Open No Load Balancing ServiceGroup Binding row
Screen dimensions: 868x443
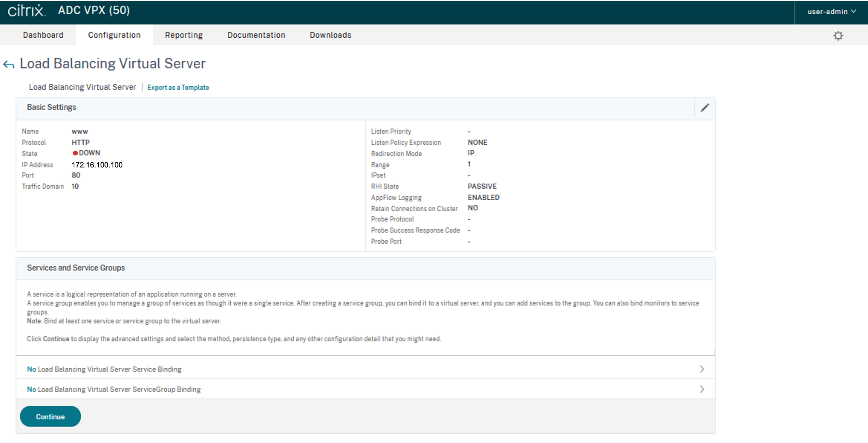pyautogui.click(x=114, y=389)
